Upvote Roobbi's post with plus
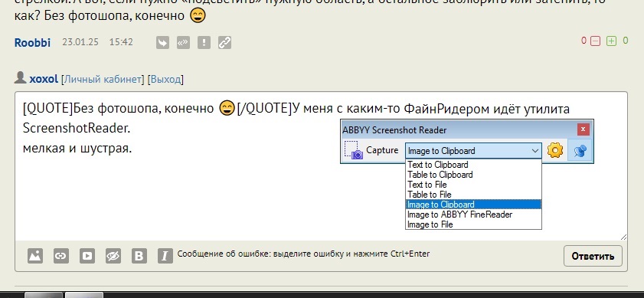Screen dimensions: 644x298 point(612,41)
